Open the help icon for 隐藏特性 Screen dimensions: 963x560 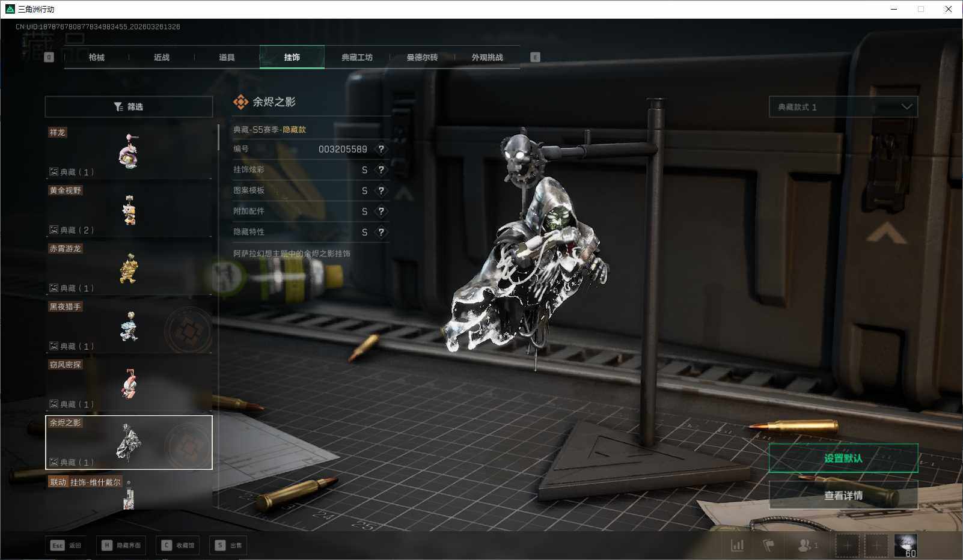(381, 232)
